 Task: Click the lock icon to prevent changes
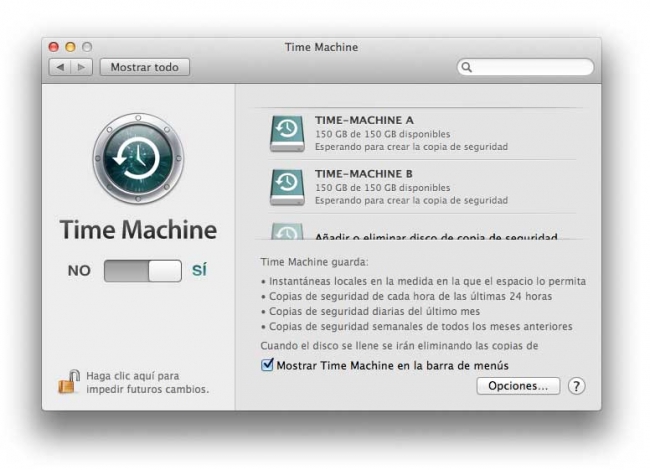point(69,381)
